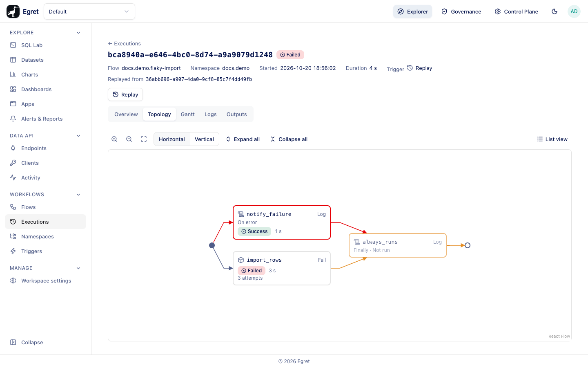Image resolution: width=588 pixels, height=368 pixels.
Task: Fit topology graph to view
Action: click(x=144, y=139)
